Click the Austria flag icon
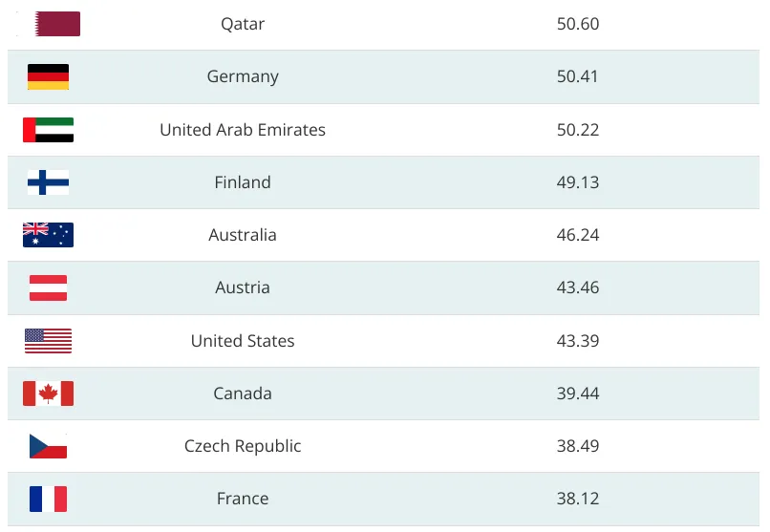The width and height of the screenshot is (770, 532). pyautogui.click(x=48, y=287)
